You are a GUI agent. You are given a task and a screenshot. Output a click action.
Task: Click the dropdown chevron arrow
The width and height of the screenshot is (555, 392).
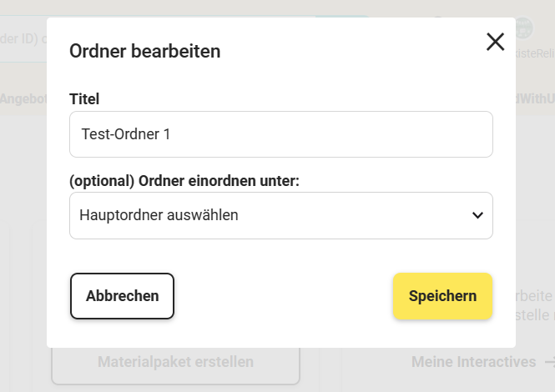pos(477,215)
